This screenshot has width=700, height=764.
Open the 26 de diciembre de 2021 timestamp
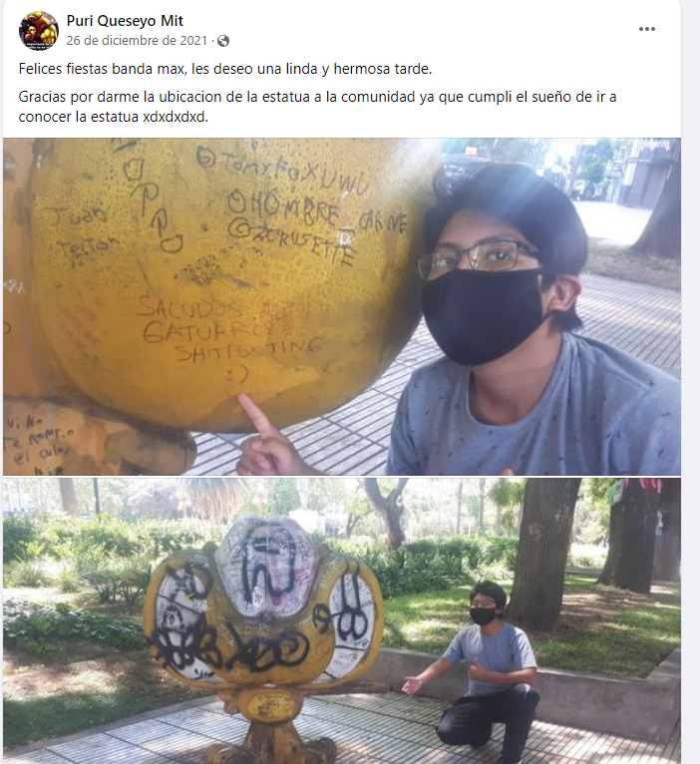[137, 41]
